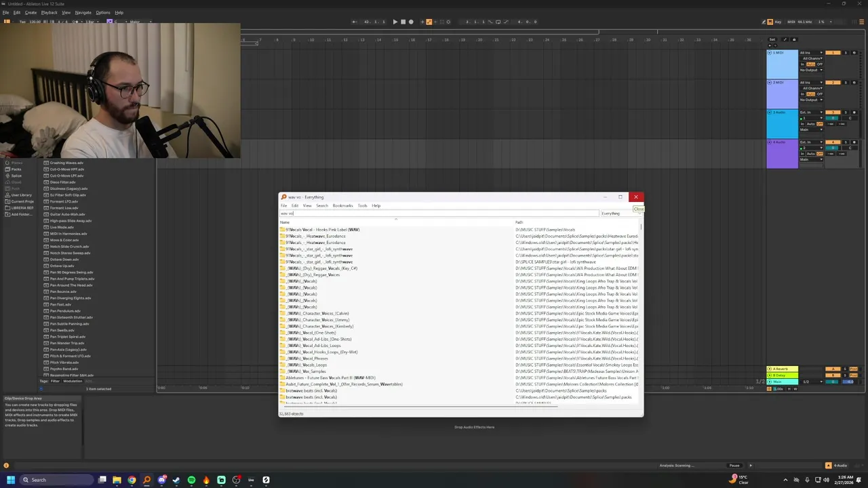Arm the 3 Audio track for recording
This screenshot has height=488, width=868.
point(854,113)
